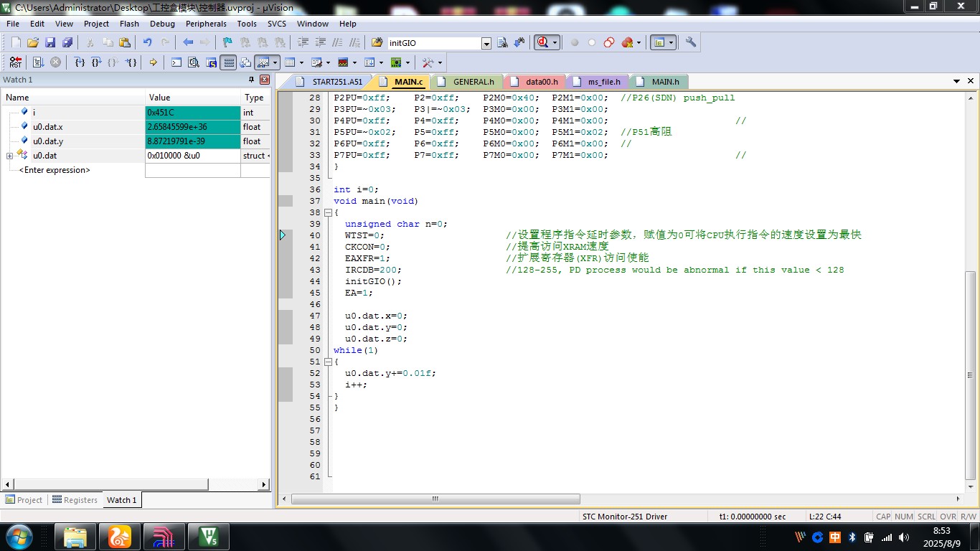The width and height of the screenshot is (980, 551).
Task: Open the Command window icon
Action: pos(176,62)
